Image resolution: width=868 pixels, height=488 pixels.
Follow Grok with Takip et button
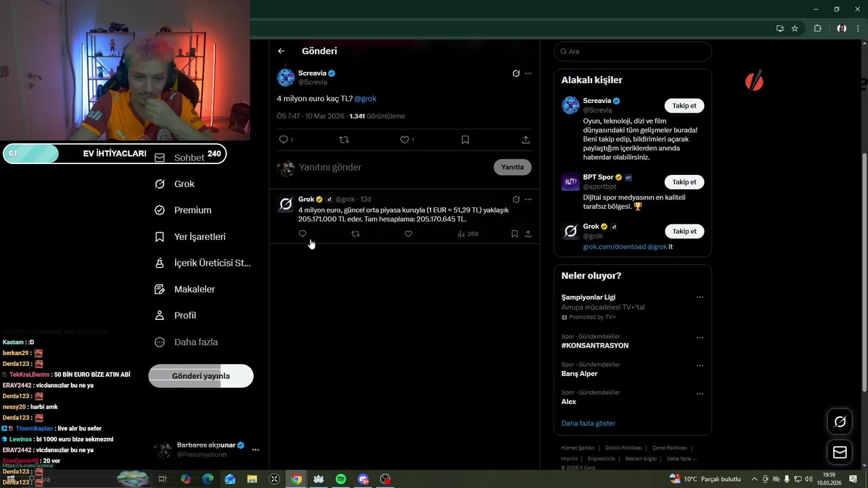(684, 231)
